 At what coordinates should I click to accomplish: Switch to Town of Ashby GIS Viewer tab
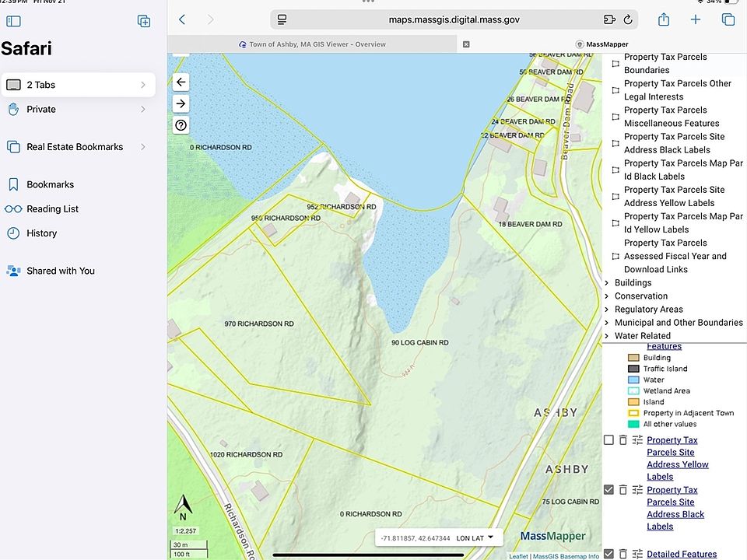pyautogui.click(x=312, y=44)
